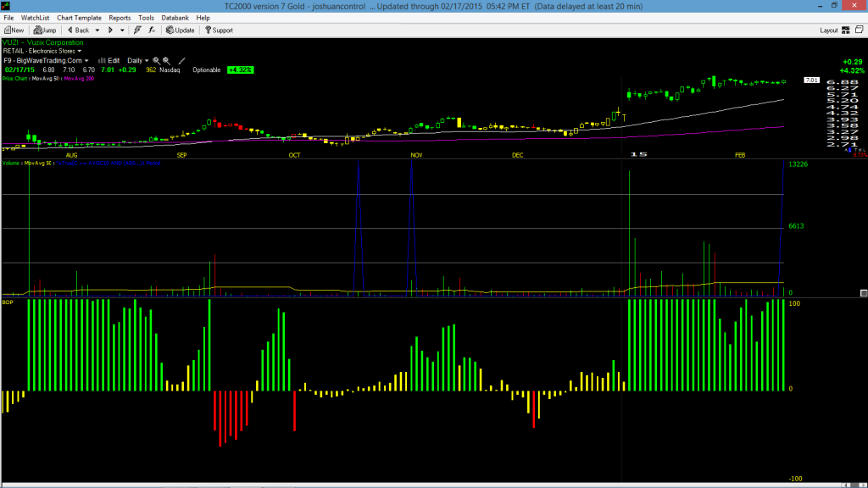Click the VUZI - Vuzix Corporation symbol title
This screenshot has height=488, width=868.
(42, 42)
